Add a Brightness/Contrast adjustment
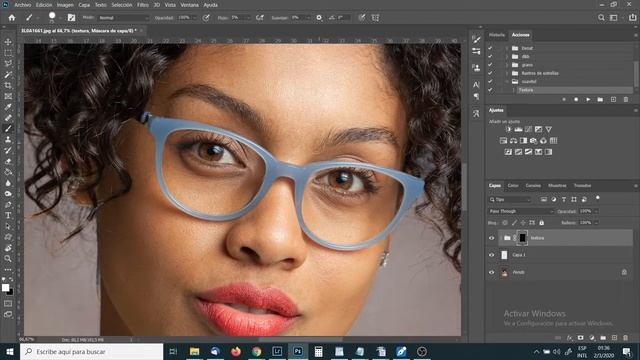Screen dimensions: 640x360 (x=508, y=129)
